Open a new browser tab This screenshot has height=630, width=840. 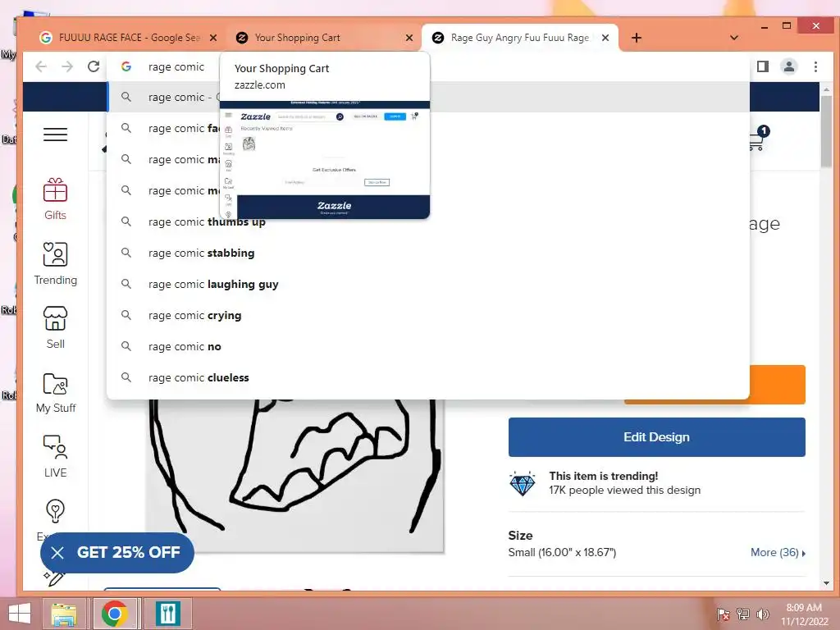636,38
